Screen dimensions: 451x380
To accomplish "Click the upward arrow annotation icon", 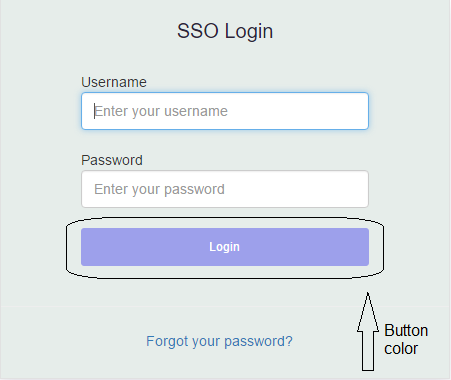I will pyautogui.click(x=368, y=332).
